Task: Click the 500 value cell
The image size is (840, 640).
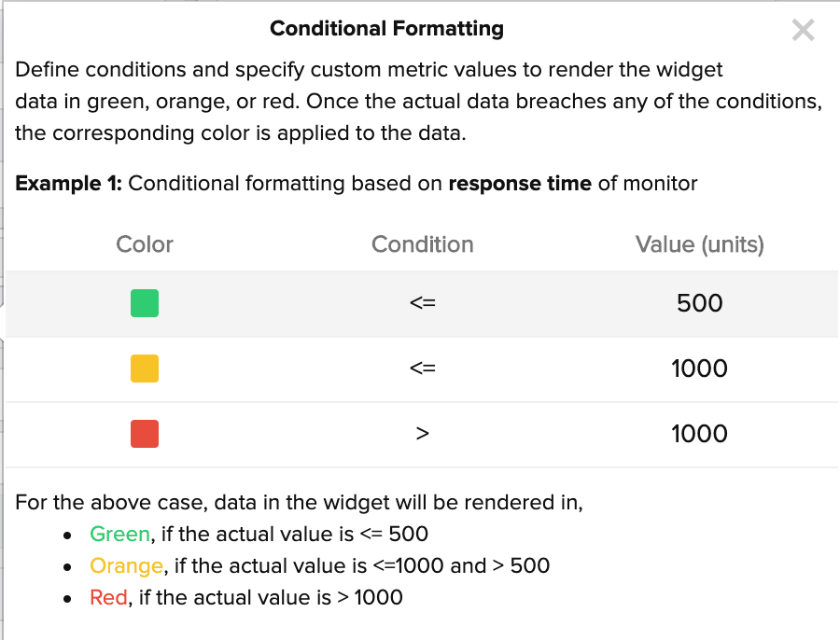Action: (x=699, y=303)
